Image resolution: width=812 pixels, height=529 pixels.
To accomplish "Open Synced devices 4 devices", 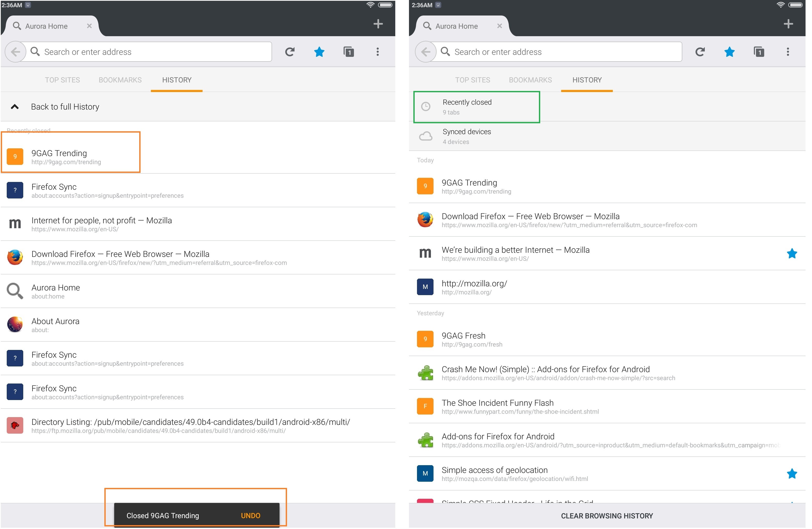I will pos(607,136).
